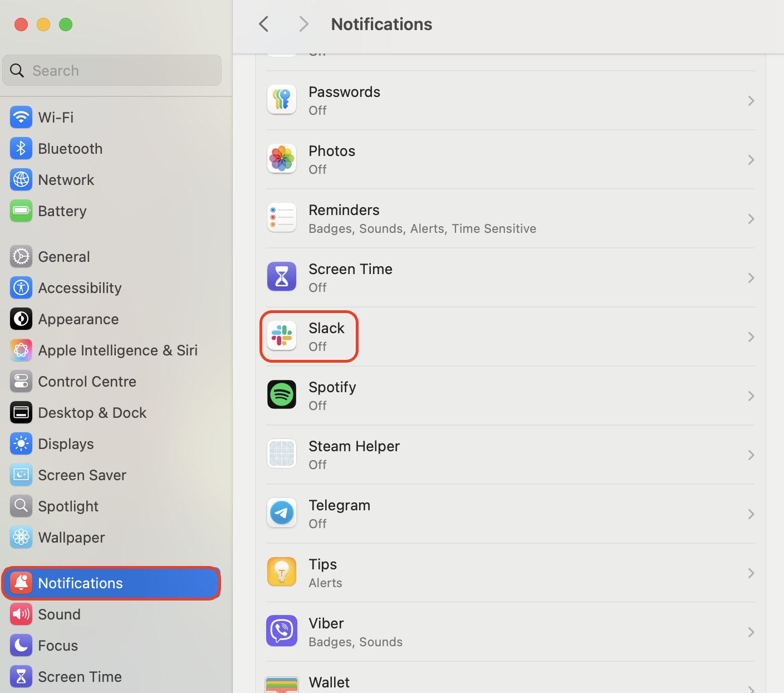Click the Viber app icon
Screen dimensions: 784x693
click(282, 631)
